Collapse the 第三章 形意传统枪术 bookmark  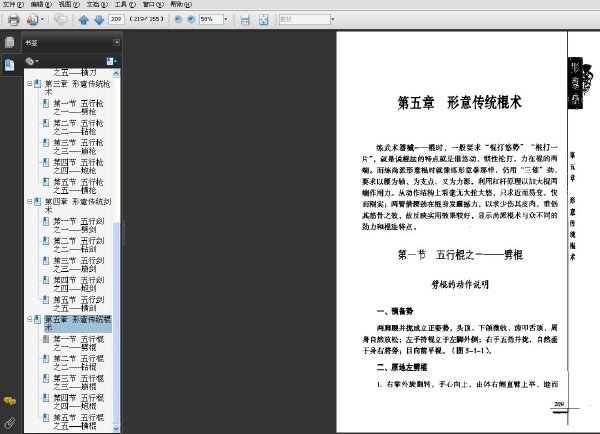(x=29, y=83)
